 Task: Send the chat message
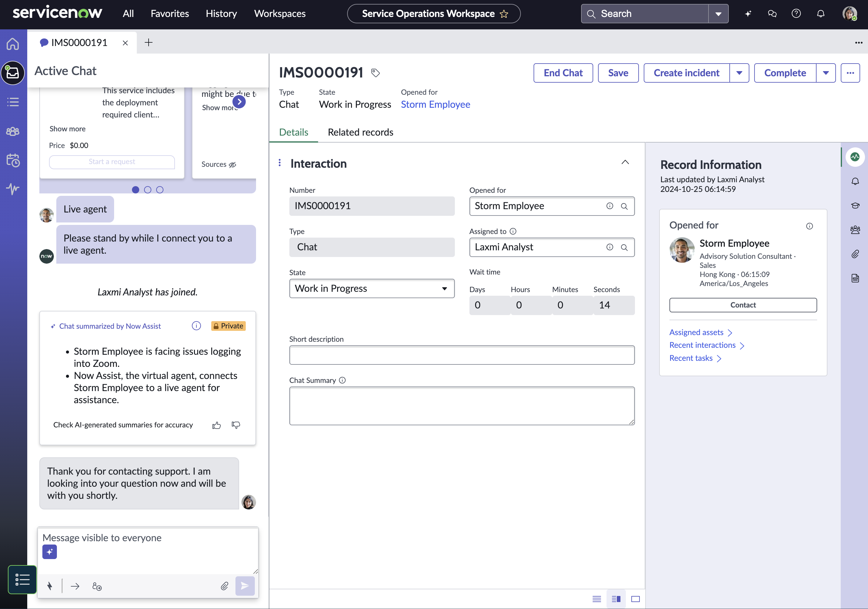pos(245,586)
